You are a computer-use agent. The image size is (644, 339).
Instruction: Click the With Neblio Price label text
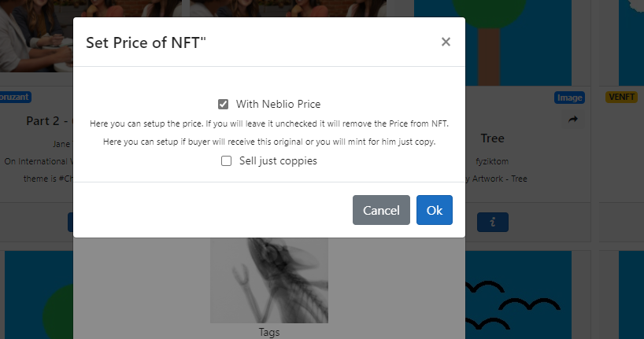click(x=278, y=105)
